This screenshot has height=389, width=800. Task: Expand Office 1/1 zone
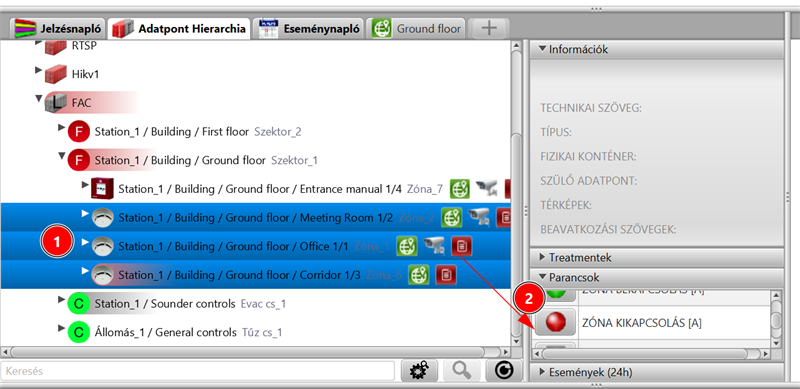pyautogui.click(x=85, y=241)
